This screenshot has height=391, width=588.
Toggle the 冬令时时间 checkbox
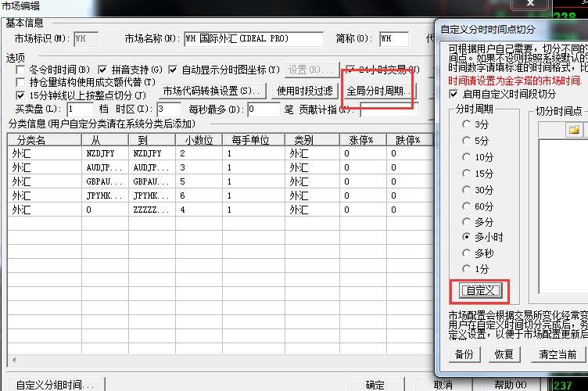[20, 70]
